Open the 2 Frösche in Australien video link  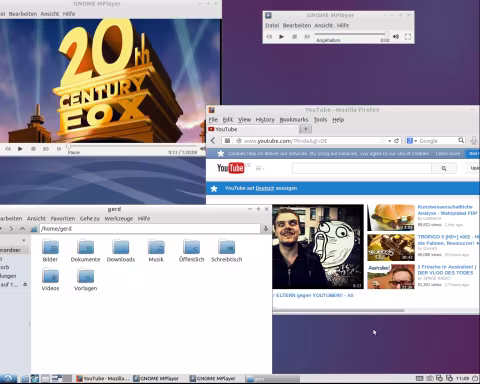447,270
